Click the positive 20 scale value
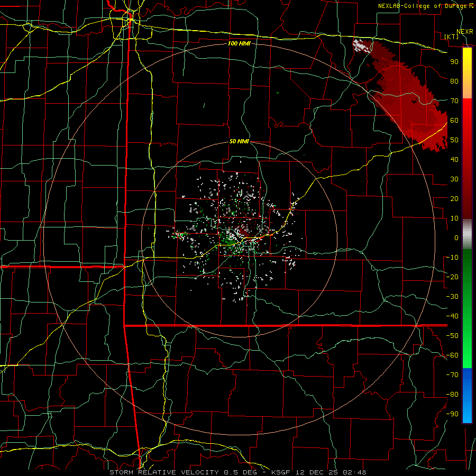 454,198
